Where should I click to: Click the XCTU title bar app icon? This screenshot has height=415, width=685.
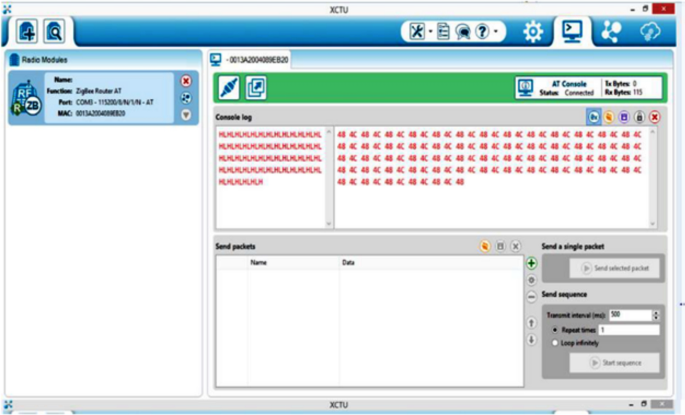(7, 9)
